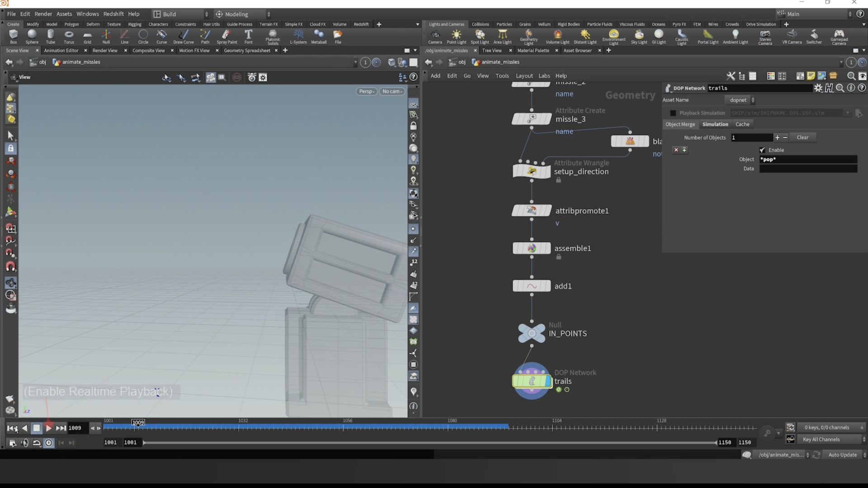The height and width of the screenshot is (488, 868).
Task: Decrease Number of Objects with minus button
Action: click(785, 137)
